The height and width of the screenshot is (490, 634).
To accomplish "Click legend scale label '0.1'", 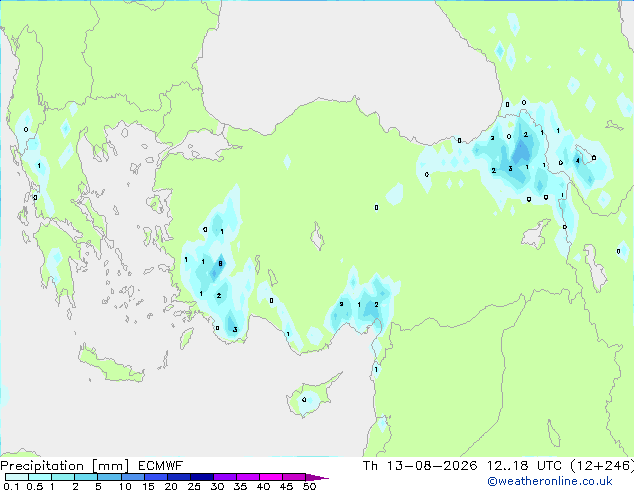I will click(x=11, y=486).
